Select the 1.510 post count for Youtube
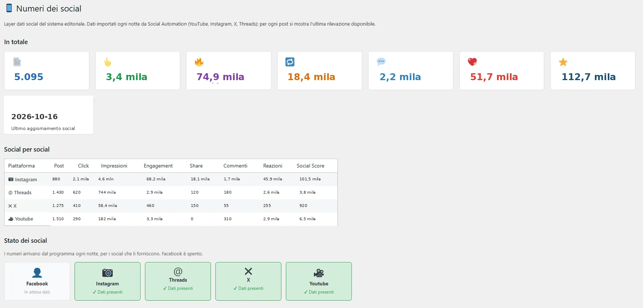The width and height of the screenshot is (644, 308). [58, 219]
